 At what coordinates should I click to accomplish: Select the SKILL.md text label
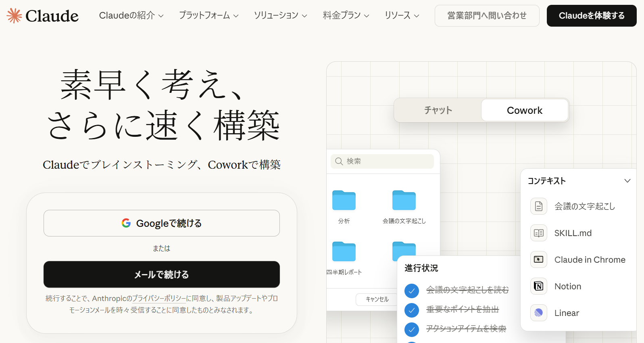pyautogui.click(x=573, y=233)
